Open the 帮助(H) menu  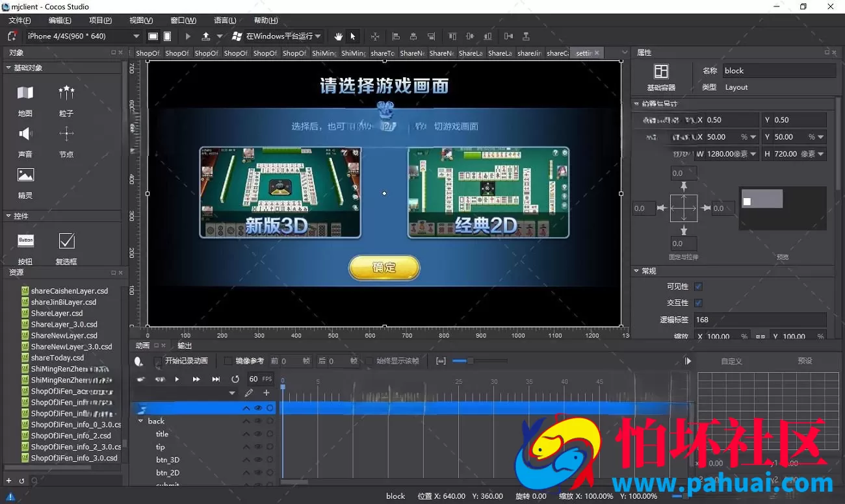coord(266,20)
